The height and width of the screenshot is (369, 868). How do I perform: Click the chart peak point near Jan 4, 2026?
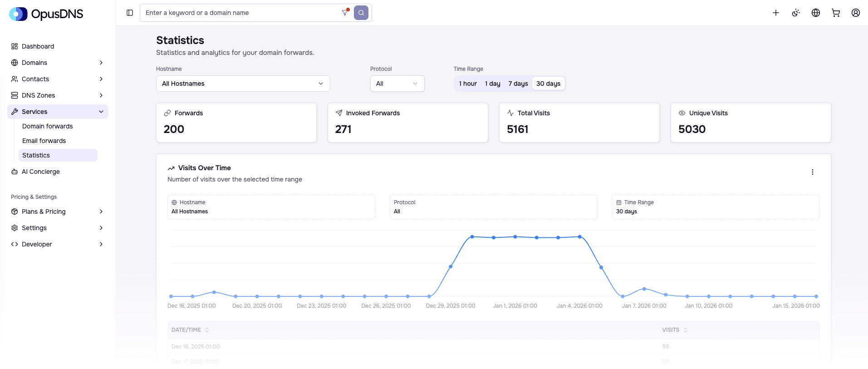click(580, 237)
